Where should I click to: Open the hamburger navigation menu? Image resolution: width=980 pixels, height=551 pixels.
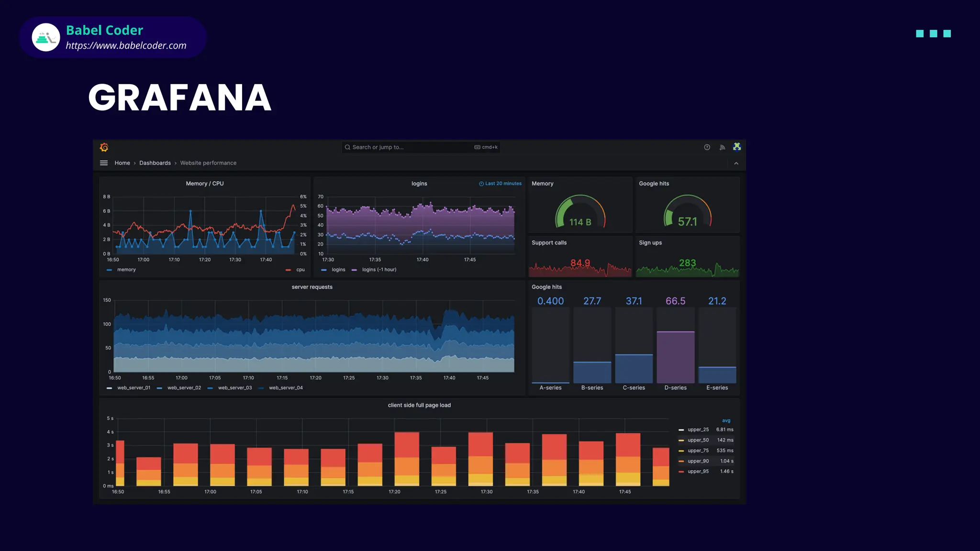coord(103,163)
